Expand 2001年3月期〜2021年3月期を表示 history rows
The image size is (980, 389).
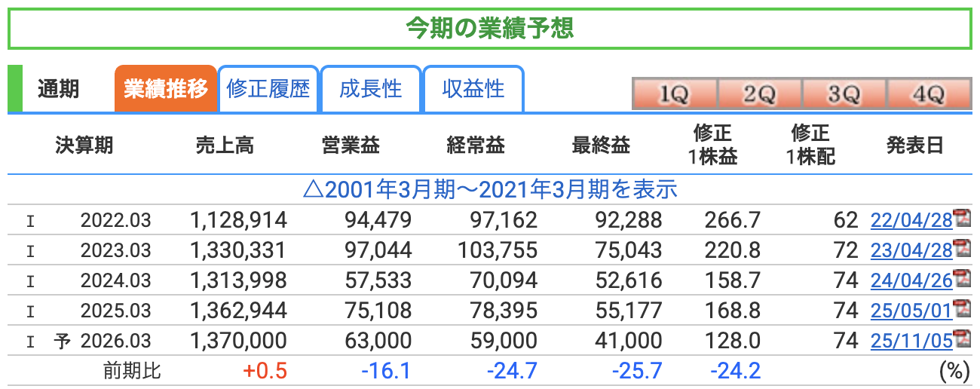coord(489,189)
